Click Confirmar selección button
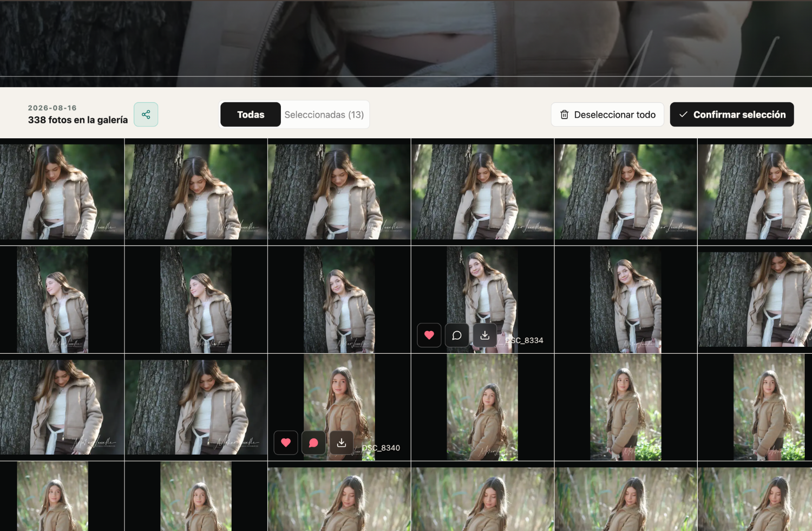 pos(732,114)
